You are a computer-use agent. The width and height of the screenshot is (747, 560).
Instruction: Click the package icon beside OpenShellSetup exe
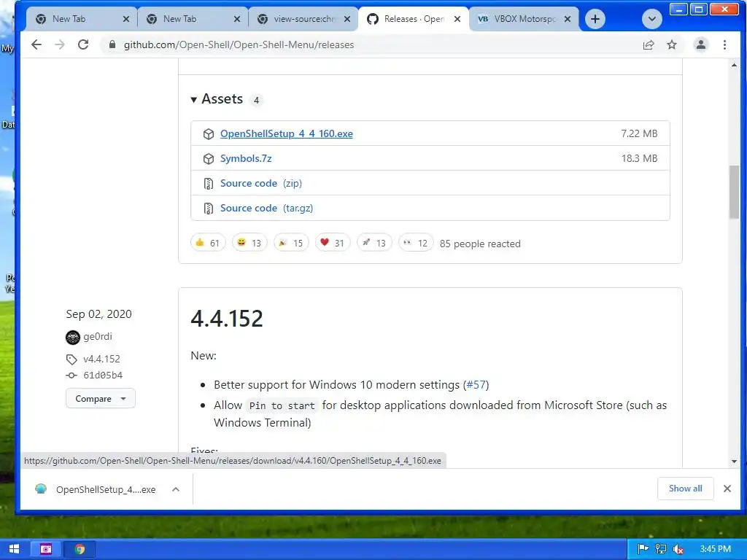pyautogui.click(x=208, y=134)
